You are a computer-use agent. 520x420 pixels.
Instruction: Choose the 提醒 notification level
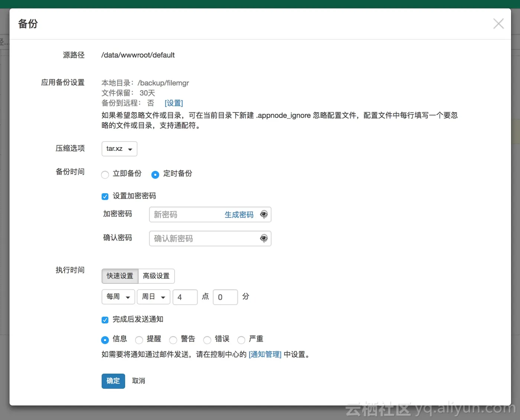click(139, 339)
